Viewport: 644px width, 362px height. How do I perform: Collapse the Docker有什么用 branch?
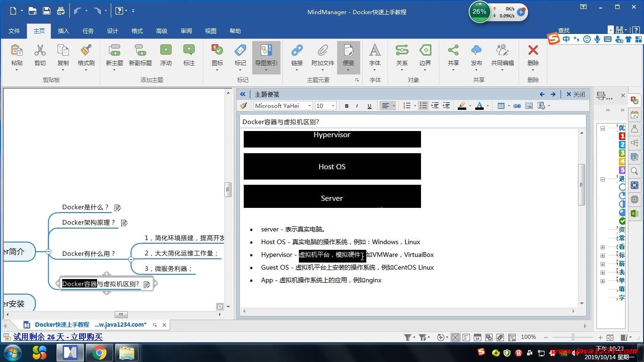(131, 259)
